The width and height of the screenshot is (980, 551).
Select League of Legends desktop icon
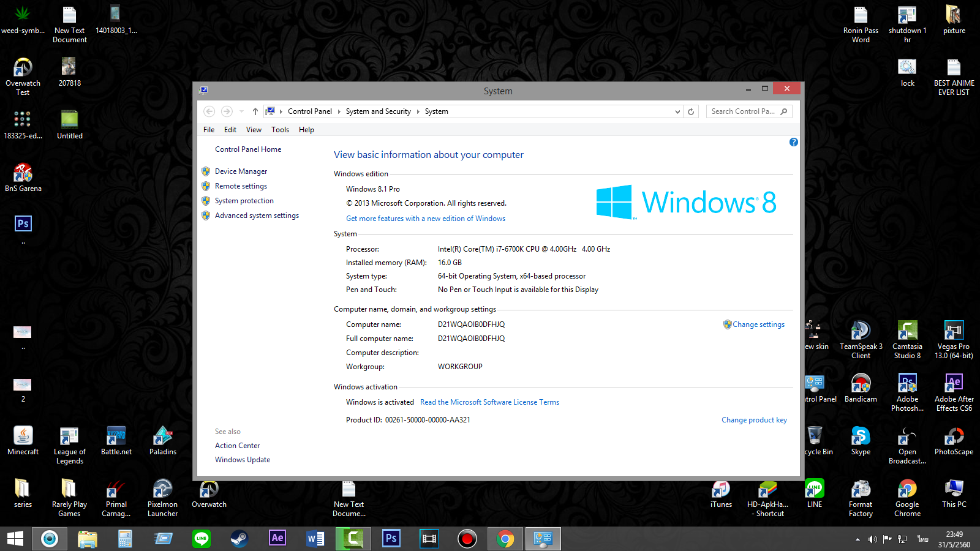69,446
